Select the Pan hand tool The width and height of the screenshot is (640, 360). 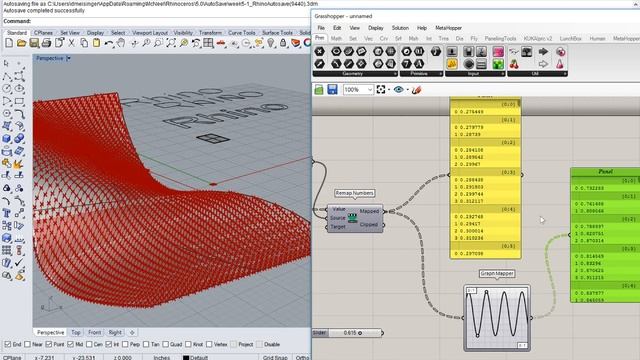pos(121,43)
